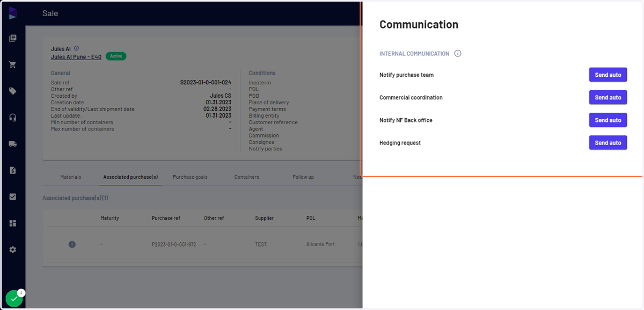Open the Follow up tab
The width and height of the screenshot is (644, 310).
coord(303,177)
